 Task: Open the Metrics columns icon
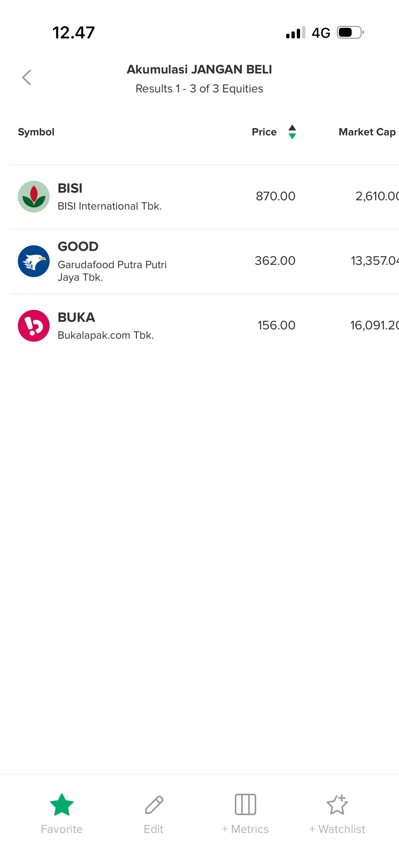pos(245,805)
